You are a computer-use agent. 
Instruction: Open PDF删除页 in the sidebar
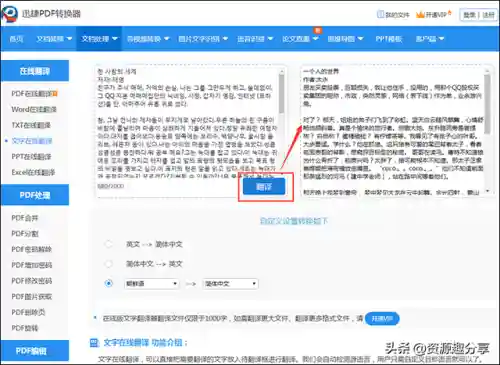tap(28, 312)
